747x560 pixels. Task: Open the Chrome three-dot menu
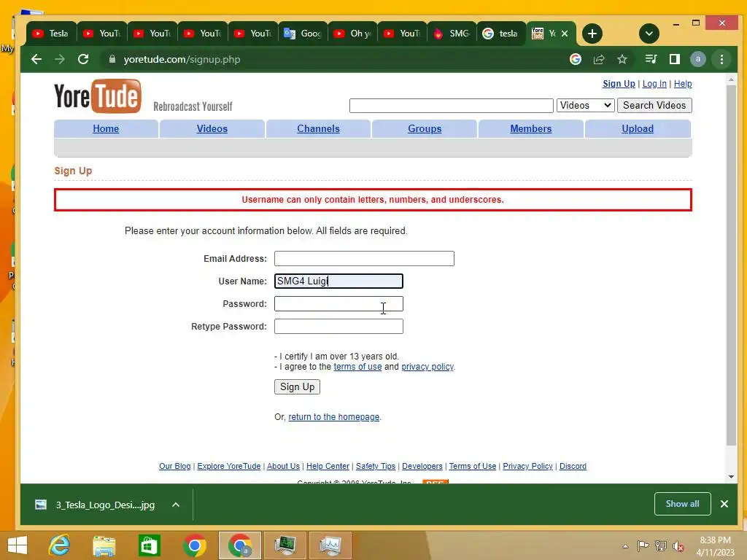tap(721, 59)
